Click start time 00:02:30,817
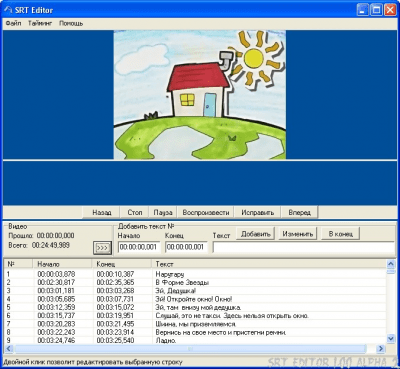 point(56,283)
